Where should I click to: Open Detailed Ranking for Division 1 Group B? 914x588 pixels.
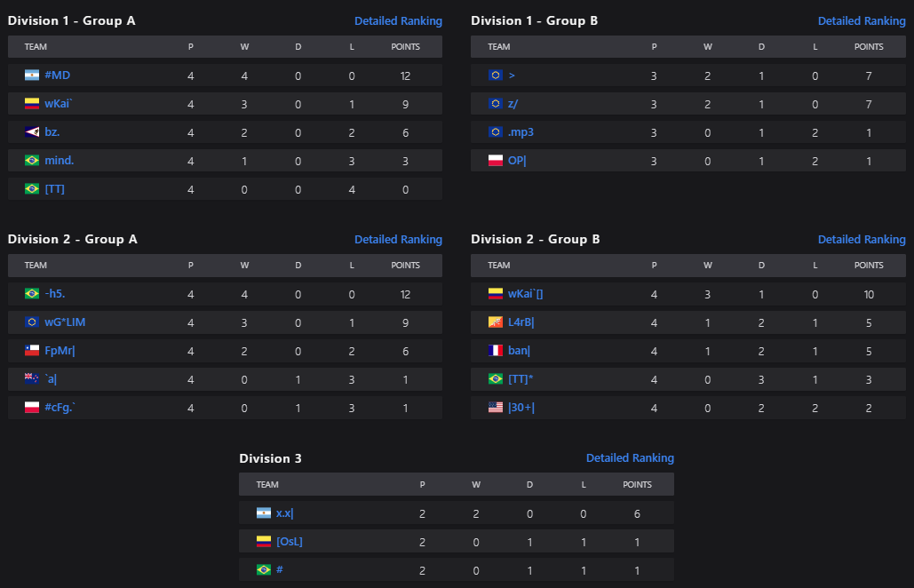[862, 20]
